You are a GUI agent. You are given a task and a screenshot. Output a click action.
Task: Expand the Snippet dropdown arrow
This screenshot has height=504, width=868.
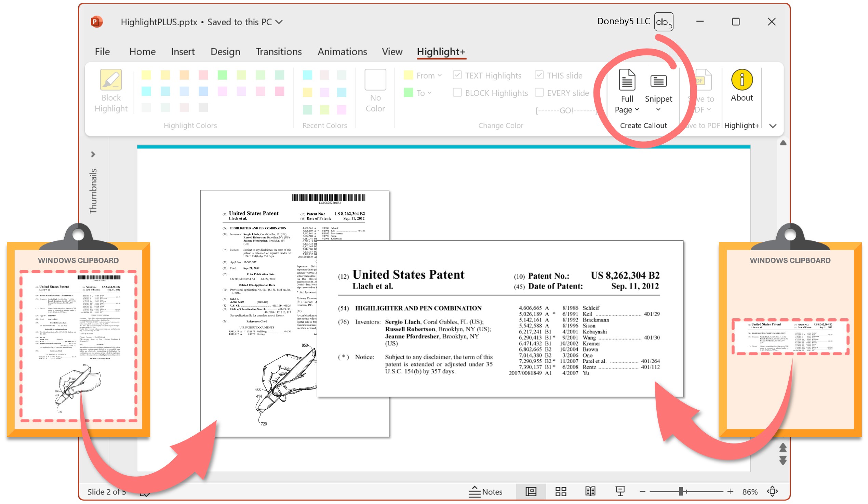point(658,109)
